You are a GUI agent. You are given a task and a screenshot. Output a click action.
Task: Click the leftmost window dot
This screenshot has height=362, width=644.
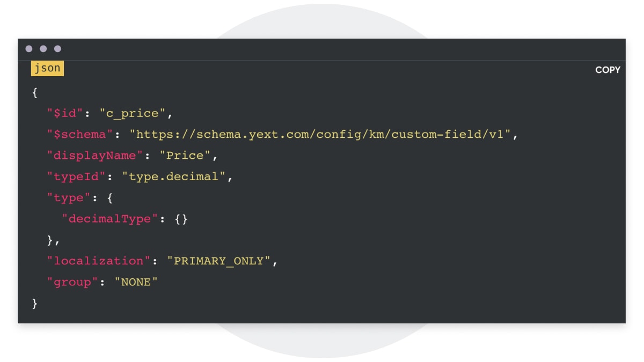(x=29, y=49)
